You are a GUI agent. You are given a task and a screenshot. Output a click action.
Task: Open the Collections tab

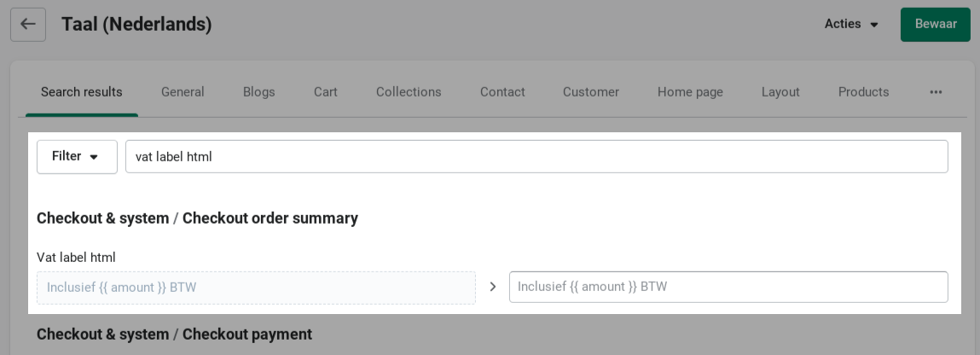coord(409,92)
